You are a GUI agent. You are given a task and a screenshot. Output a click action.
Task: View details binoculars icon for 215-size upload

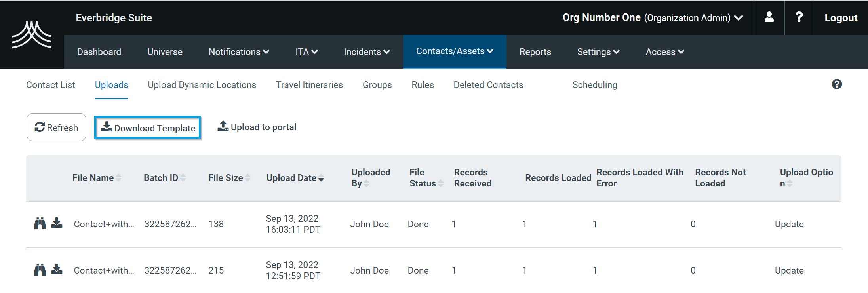pos(40,270)
